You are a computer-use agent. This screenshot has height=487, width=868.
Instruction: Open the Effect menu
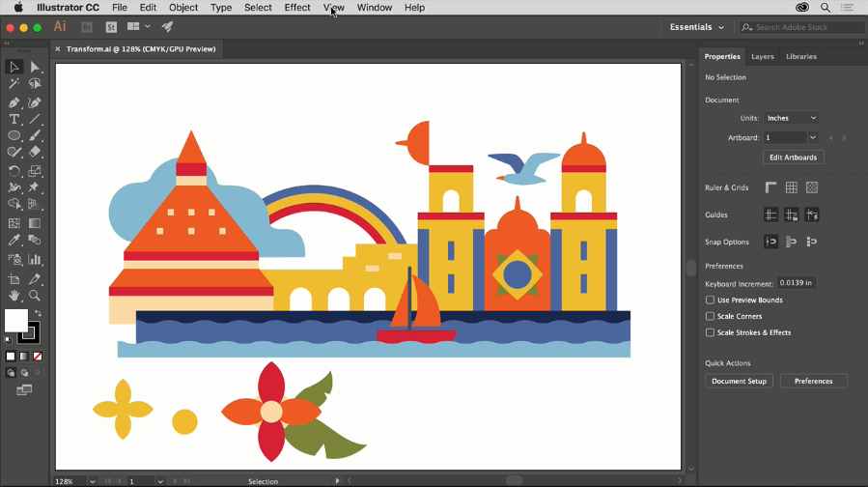pyautogui.click(x=297, y=8)
